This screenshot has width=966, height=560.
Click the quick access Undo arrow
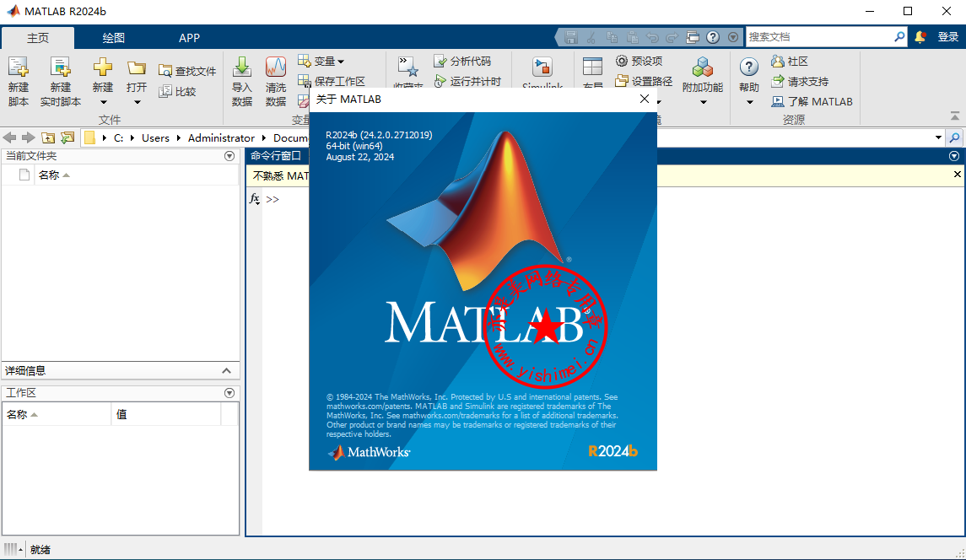(x=652, y=38)
